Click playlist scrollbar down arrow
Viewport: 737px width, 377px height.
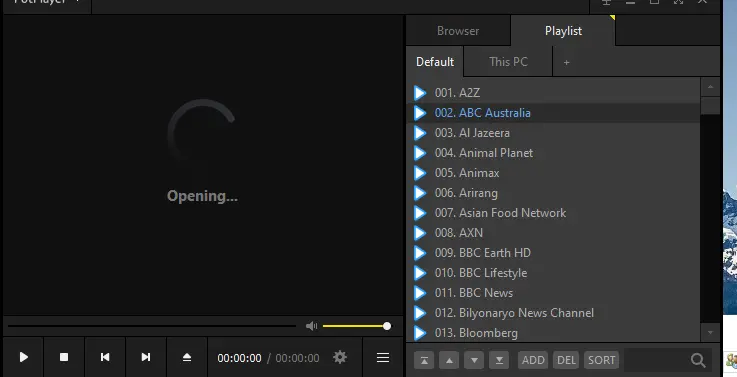coord(710,332)
